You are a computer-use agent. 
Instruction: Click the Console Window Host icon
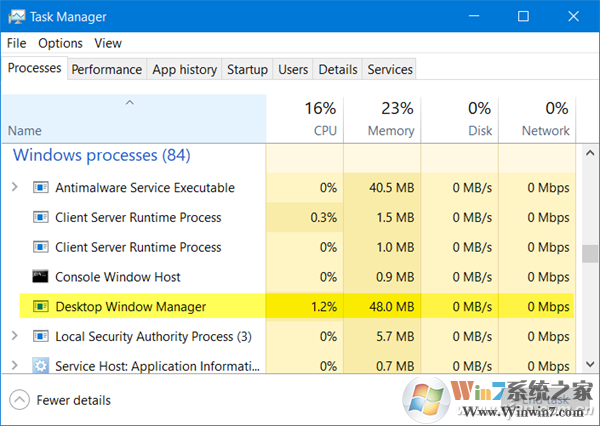click(x=41, y=277)
